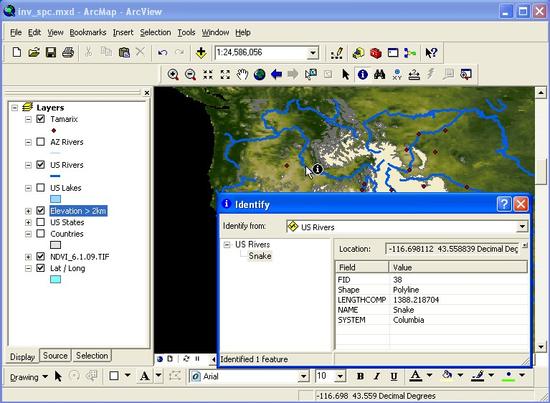
Task: Open the Identify from layer dropdown
Action: 522,227
